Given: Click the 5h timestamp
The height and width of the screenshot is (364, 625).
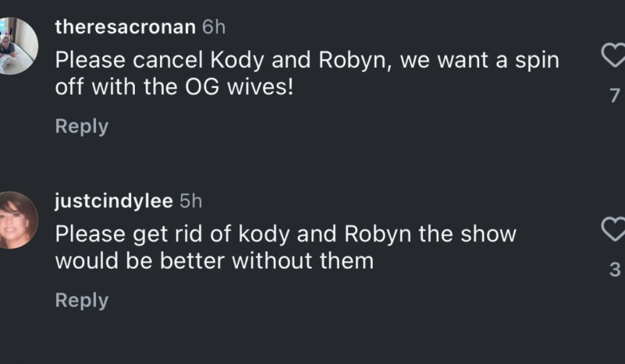Looking at the screenshot, I should click(191, 202).
